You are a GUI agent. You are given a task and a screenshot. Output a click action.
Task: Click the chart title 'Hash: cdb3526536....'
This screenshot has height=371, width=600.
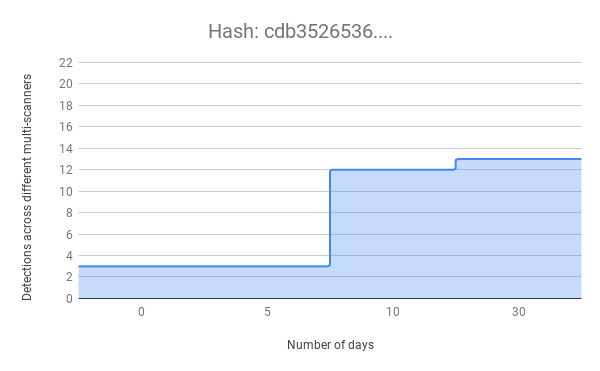[300, 31]
